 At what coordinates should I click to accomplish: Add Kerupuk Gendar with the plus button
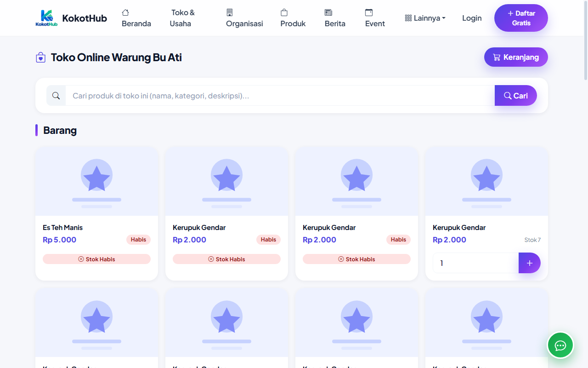pyautogui.click(x=530, y=263)
